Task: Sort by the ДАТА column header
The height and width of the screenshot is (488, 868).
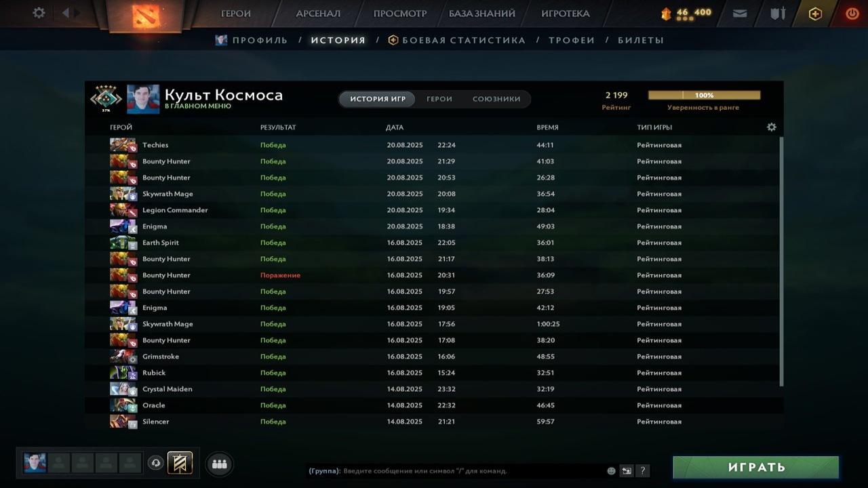Action: point(395,127)
